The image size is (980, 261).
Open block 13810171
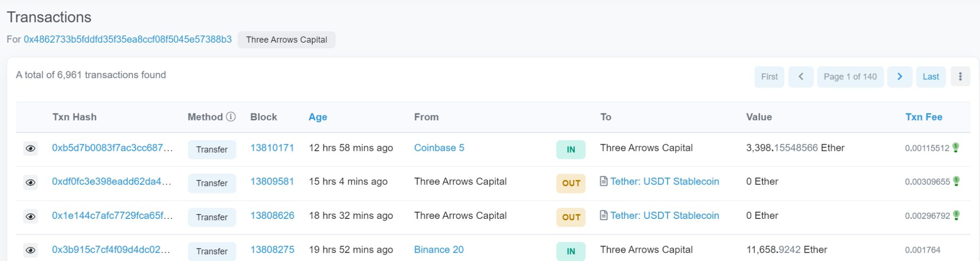[x=272, y=148]
